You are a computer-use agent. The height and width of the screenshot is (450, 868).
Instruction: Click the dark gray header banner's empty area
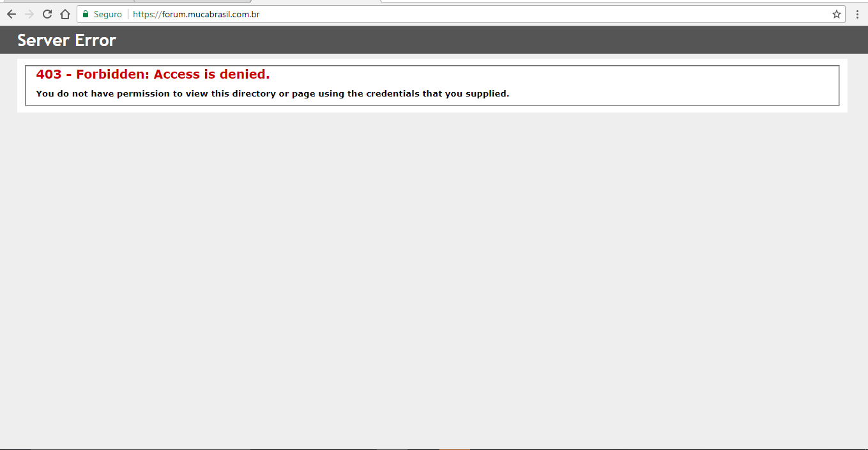[x=447, y=40]
